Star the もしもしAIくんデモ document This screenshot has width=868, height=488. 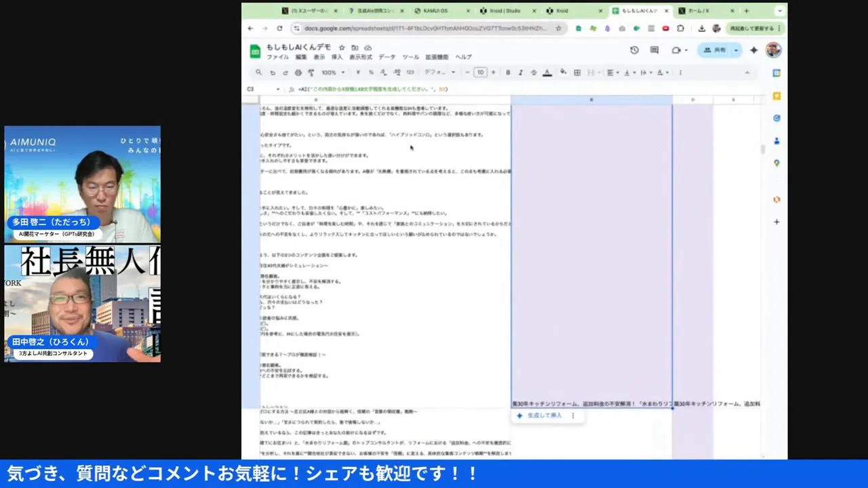point(342,47)
